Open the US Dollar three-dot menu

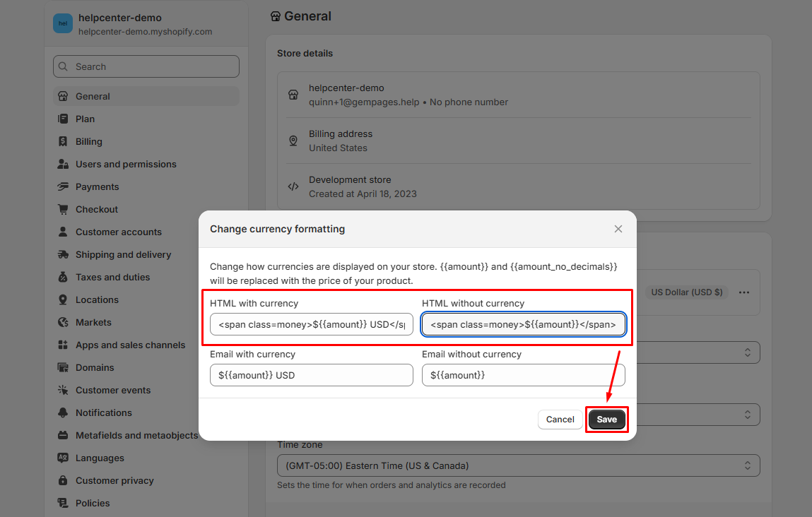[743, 292]
